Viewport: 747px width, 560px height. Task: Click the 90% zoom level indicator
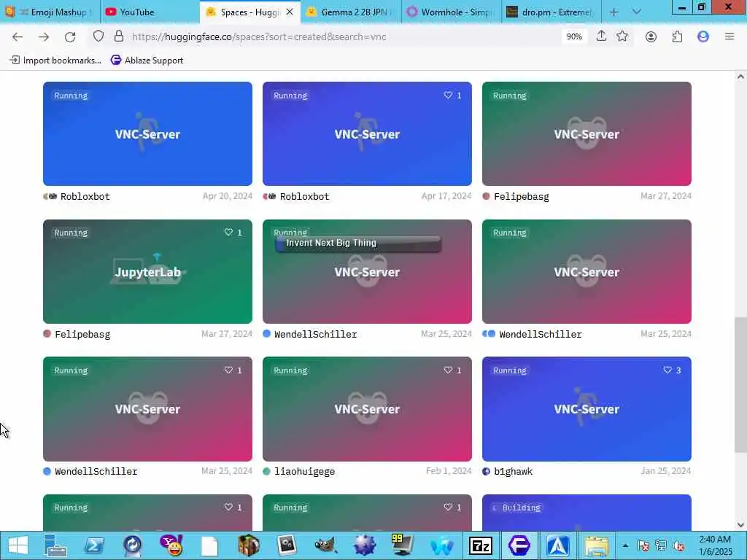(x=574, y=36)
